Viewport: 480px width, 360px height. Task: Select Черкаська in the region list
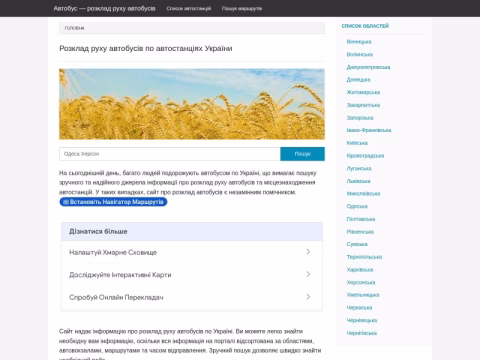(x=359, y=308)
